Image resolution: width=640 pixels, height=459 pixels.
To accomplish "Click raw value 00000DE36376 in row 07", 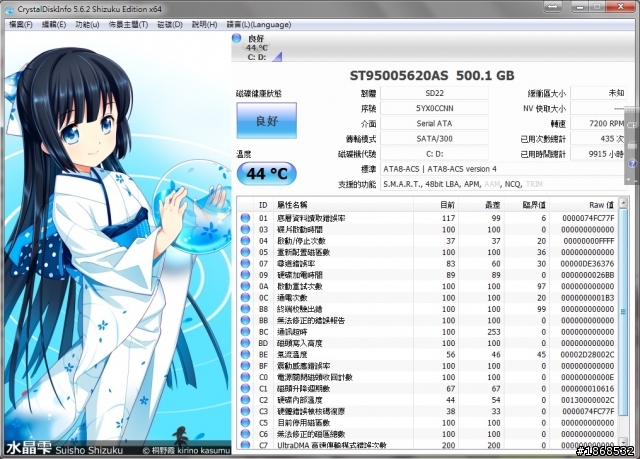I will pos(587,264).
